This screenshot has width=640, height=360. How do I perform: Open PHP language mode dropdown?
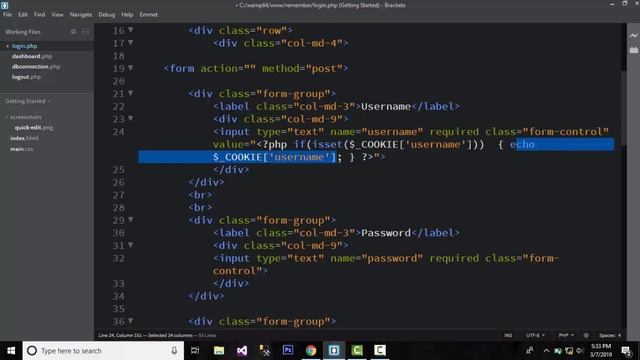point(566,335)
